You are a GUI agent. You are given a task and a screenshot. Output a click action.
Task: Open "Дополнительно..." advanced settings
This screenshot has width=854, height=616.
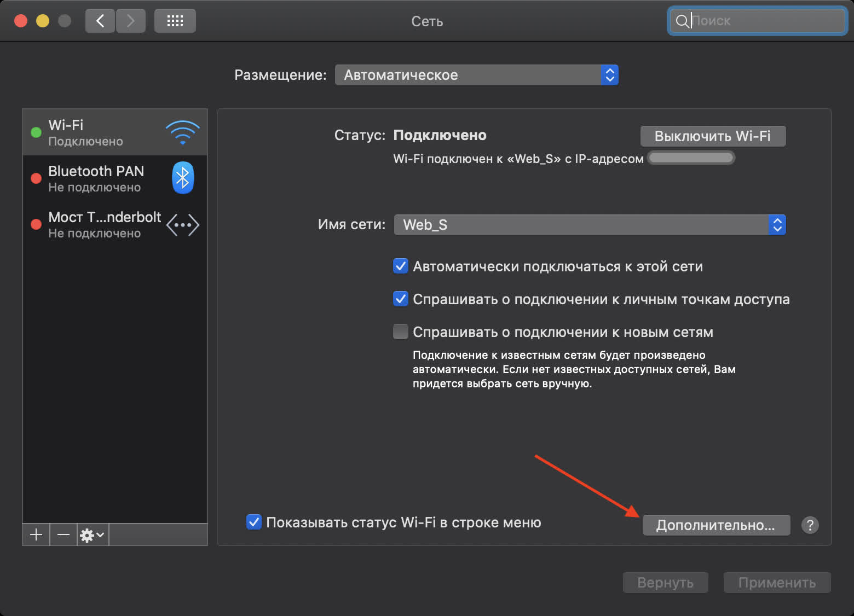pyautogui.click(x=715, y=525)
